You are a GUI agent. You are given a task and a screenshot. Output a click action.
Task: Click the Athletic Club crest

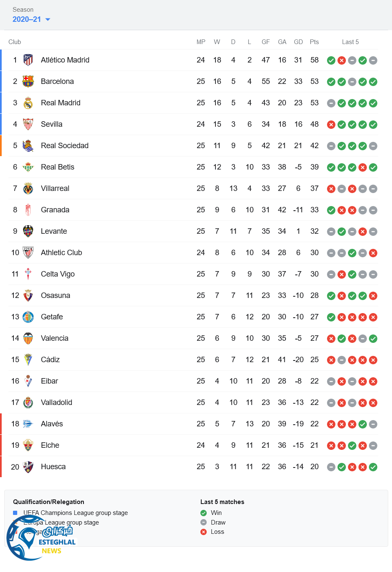pyautogui.click(x=28, y=253)
